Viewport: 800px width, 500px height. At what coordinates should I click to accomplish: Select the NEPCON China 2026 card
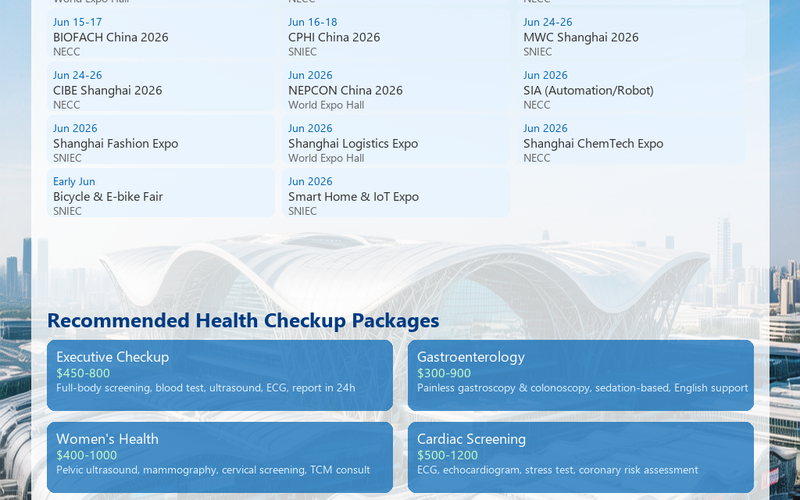click(396, 88)
